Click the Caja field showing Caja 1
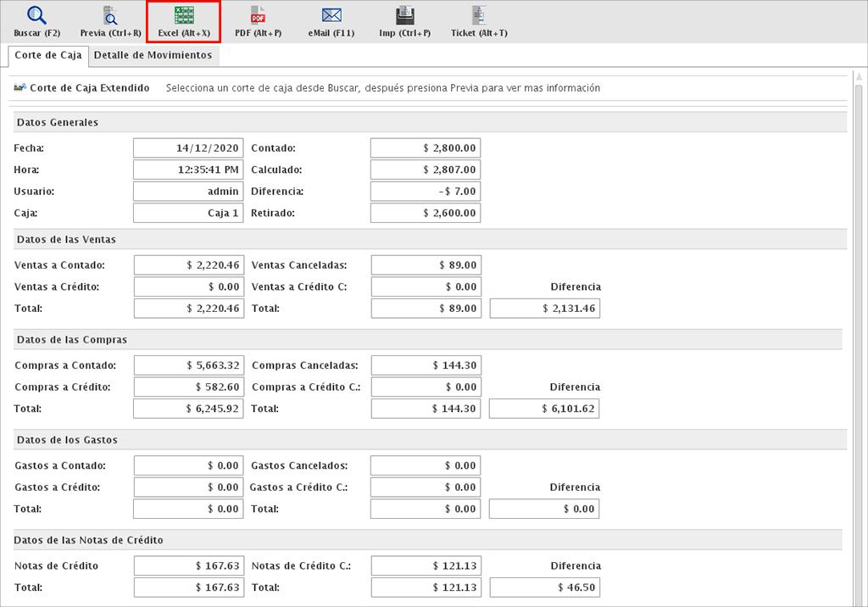 click(x=188, y=214)
